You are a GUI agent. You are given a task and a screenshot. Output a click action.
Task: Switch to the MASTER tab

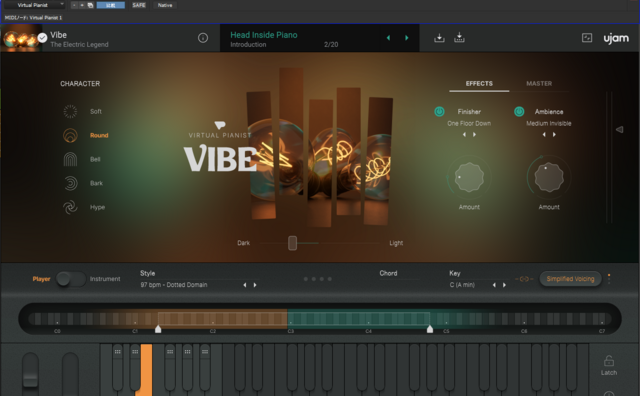tap(539, 83)
